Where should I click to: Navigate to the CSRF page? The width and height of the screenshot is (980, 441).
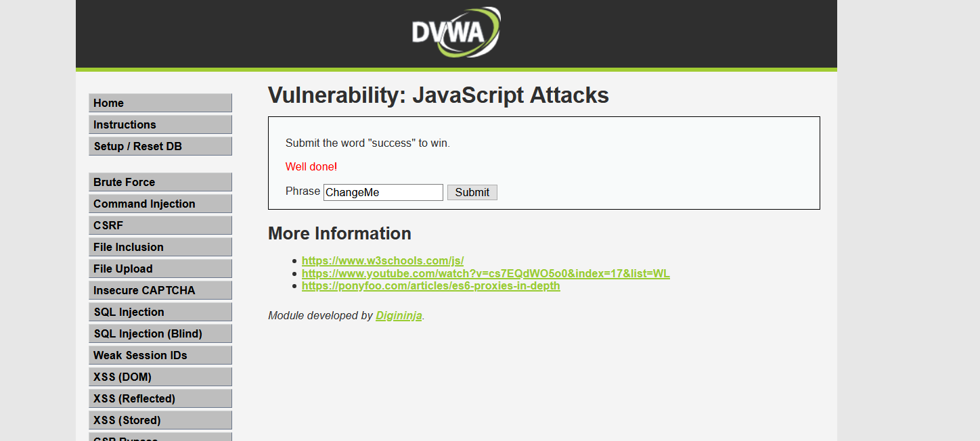[x=160, y=225]
